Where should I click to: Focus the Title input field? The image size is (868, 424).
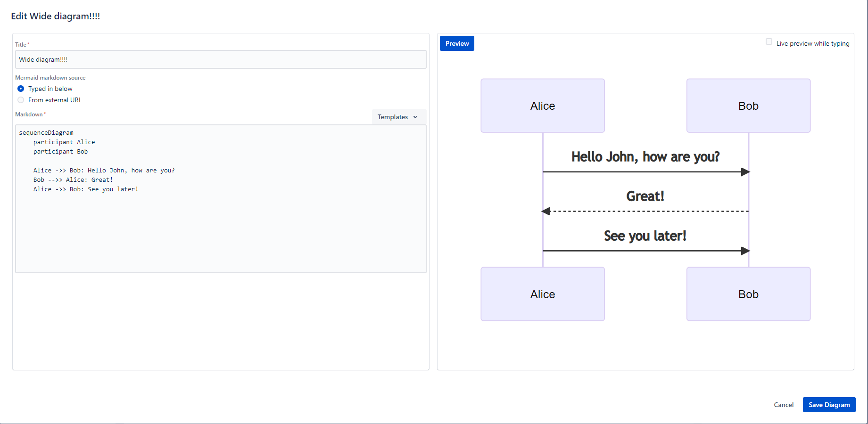tap(221, 59)
